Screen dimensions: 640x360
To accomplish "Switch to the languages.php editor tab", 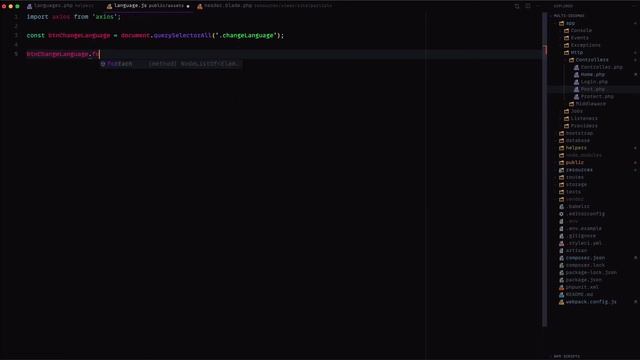I will (x=60, y=6).
